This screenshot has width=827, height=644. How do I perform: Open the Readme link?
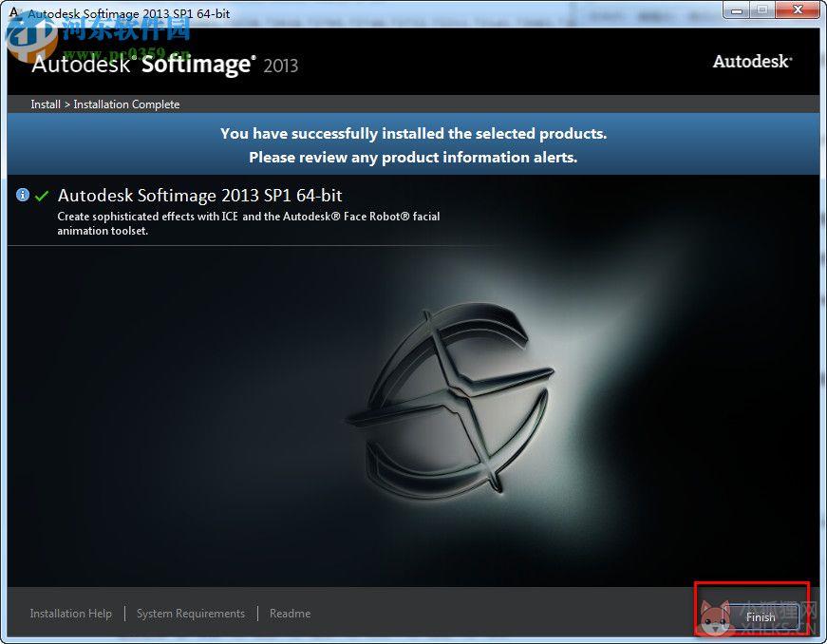290,614
